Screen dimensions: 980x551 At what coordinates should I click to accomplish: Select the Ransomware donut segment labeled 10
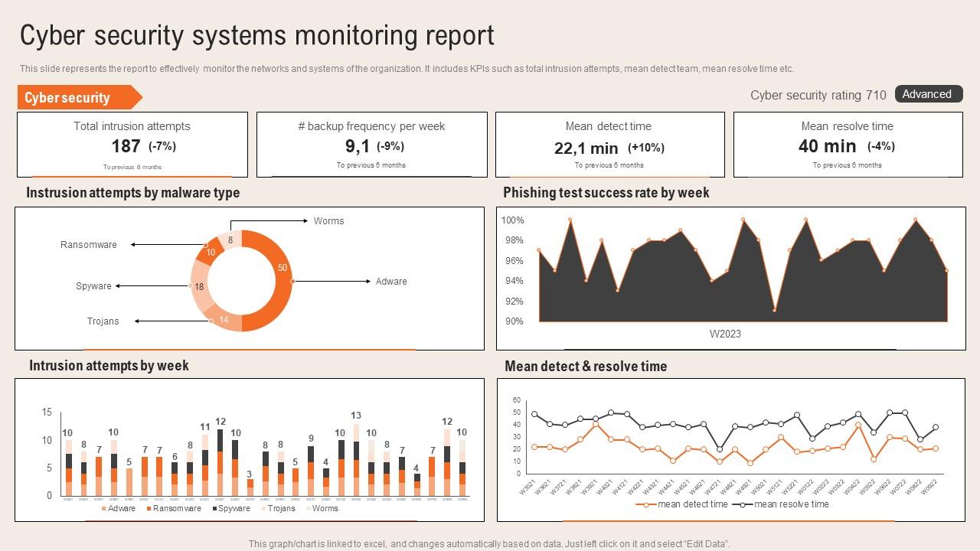[210, 252]
